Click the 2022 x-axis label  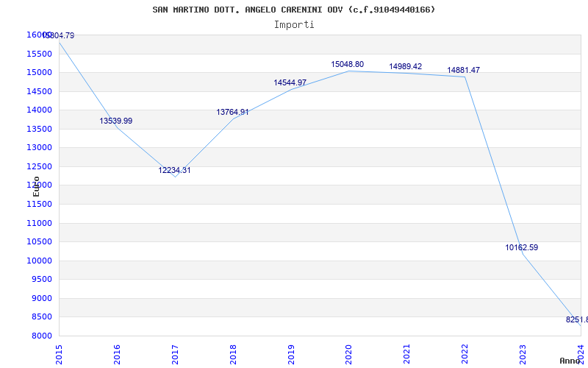[465, 354]
